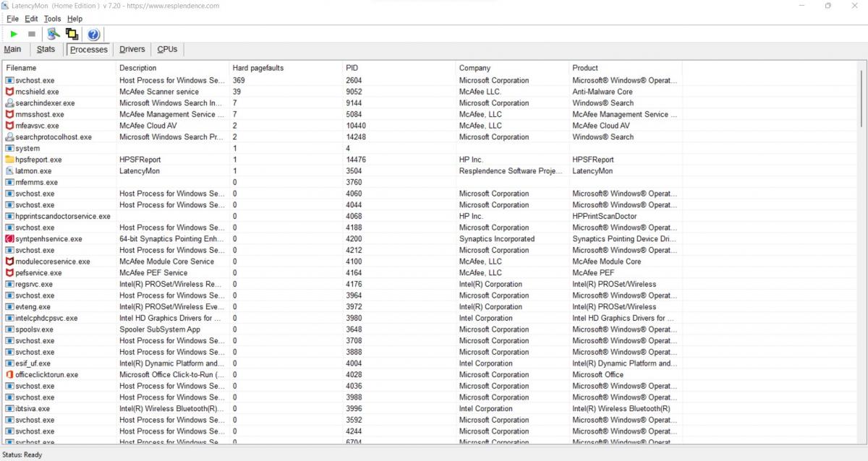Click the icon beside esif_uf.exe

click(x=9, y=363)
